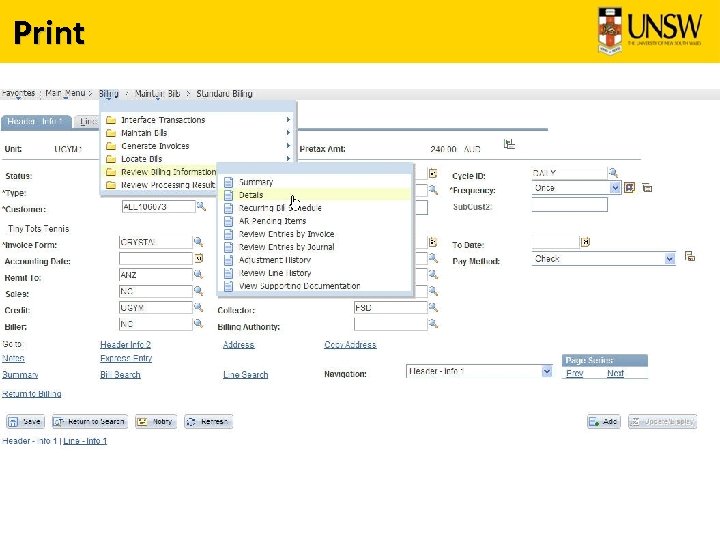Image resolution: width=720 pixels, height=540 pixels.
Task: Select Review Billing Information folder
Action: (x=160, y=172)
